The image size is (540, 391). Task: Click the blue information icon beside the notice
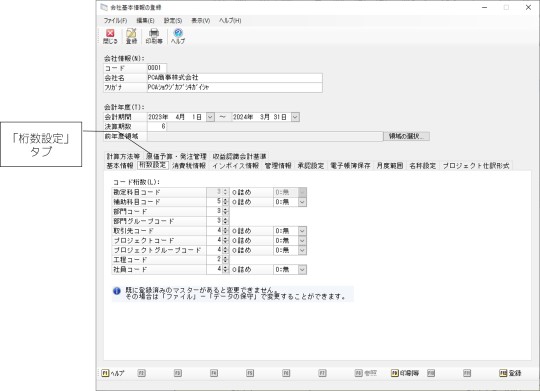[x=117, y=291]
